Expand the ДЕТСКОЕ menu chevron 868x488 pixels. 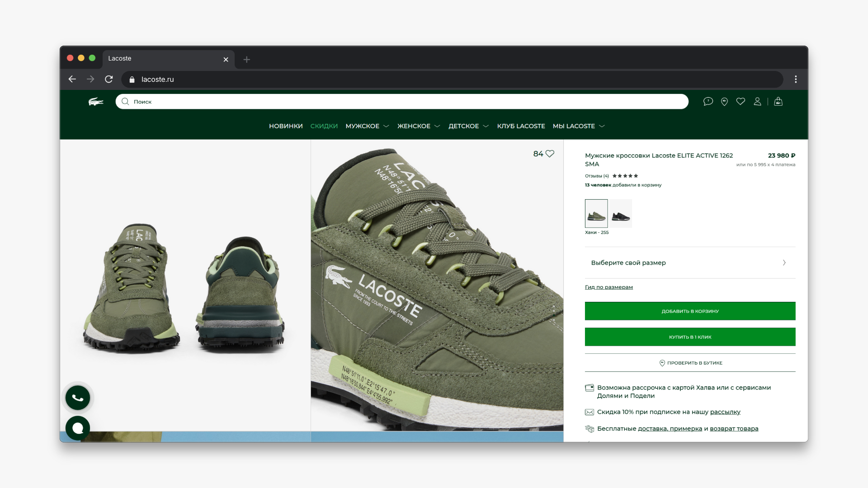tap(486, 126)
